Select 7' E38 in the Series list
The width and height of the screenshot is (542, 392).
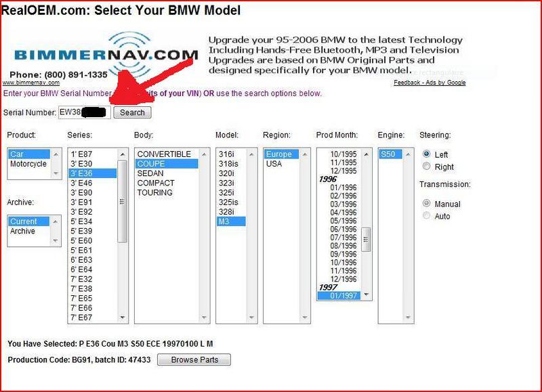(93, 288)
